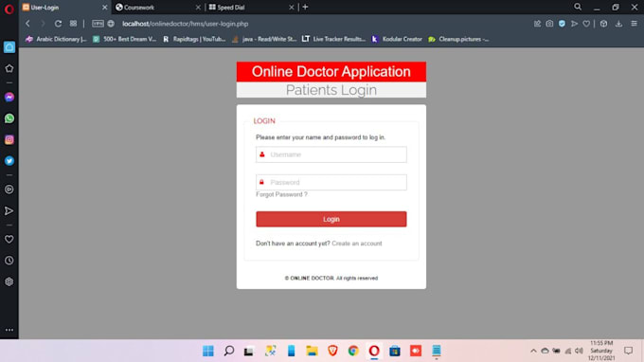Screen dimensions: 644x362
Task: Click Create an account link
Action: click(x=356, y=244)
